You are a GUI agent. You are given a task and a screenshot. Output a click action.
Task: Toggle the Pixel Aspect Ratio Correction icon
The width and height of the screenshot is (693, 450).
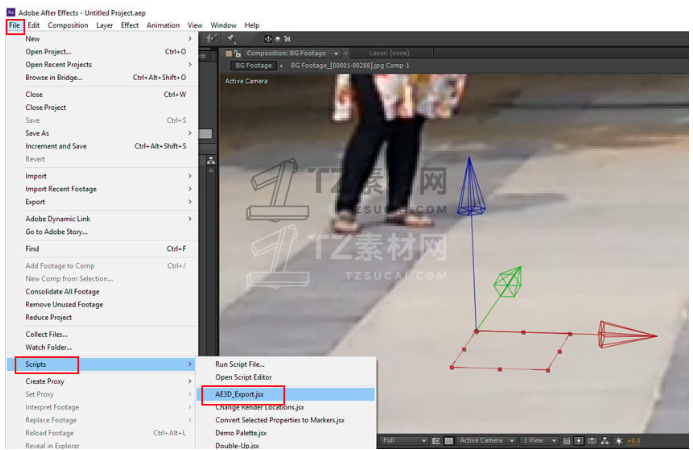pos(567,441)
